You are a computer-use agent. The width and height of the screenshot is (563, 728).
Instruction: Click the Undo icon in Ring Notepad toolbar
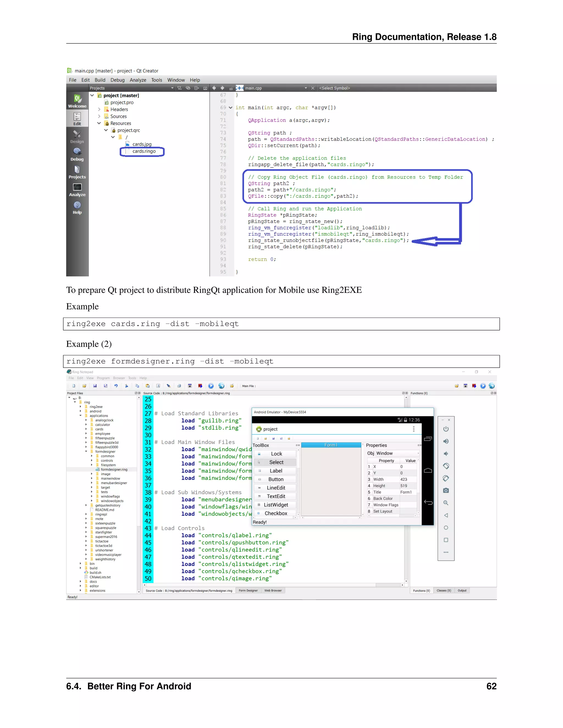point(116,386)
